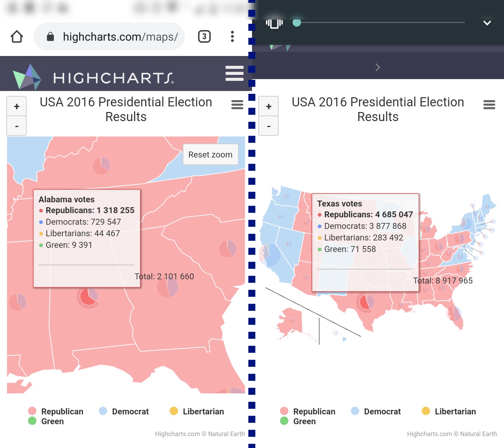Screen dimensions: 504x448
Task: Tap the highcharts.com/maps address bar
Action: (121, 36)
